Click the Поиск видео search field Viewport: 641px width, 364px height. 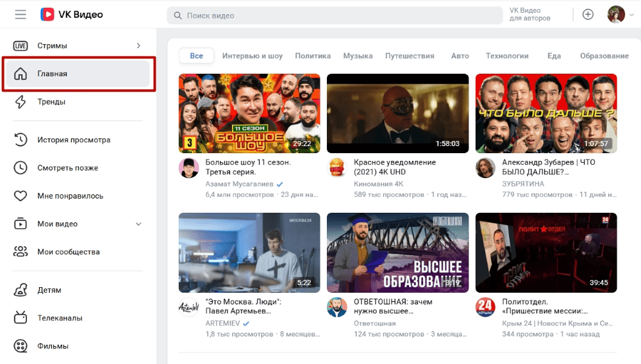click(x=335, y=15)
